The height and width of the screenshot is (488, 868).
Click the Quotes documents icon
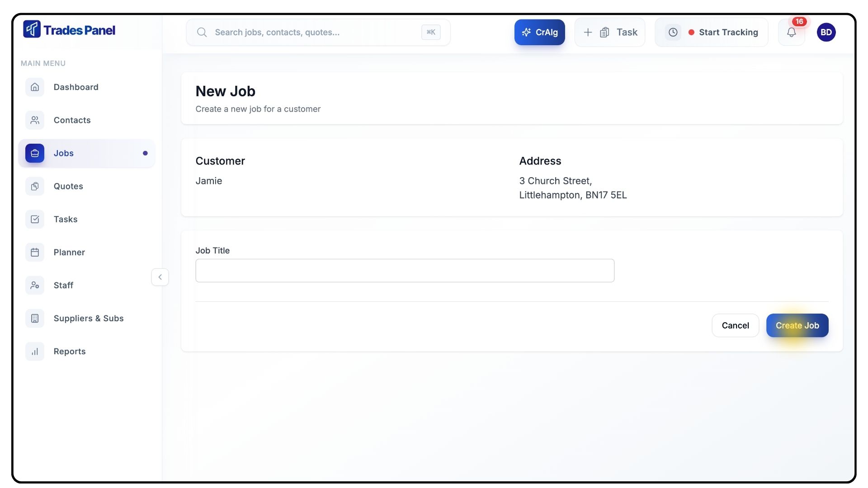coord(35,186)
